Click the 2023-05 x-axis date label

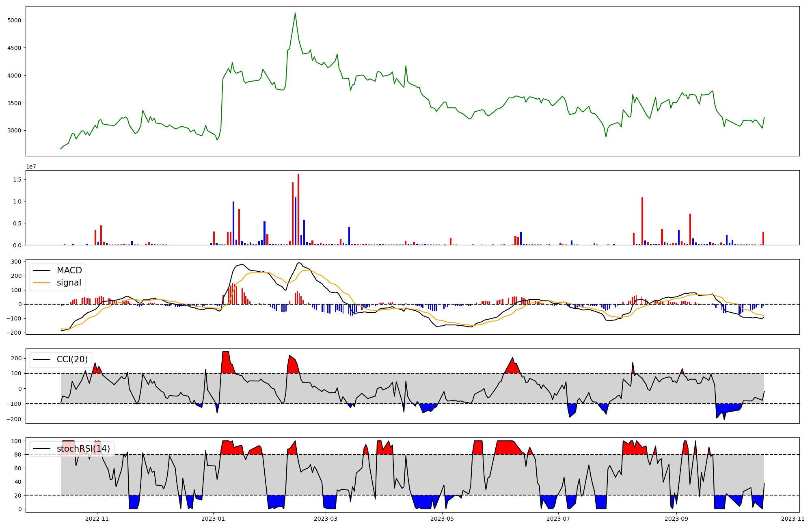[442, 519]
